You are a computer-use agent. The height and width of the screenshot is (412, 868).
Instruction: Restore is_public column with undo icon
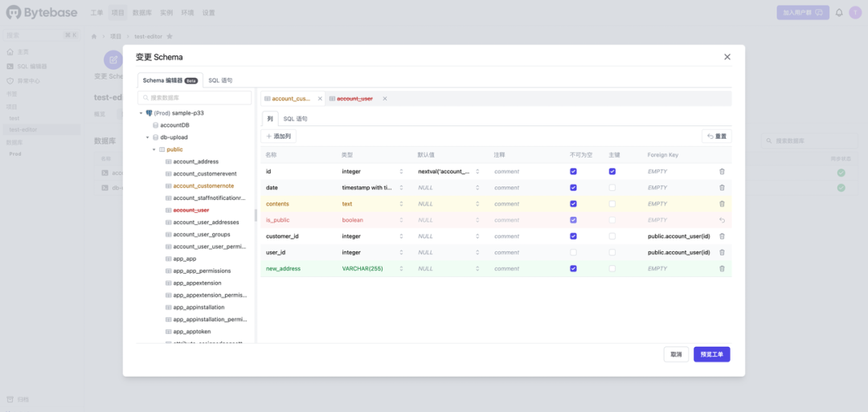click(721, 219)
